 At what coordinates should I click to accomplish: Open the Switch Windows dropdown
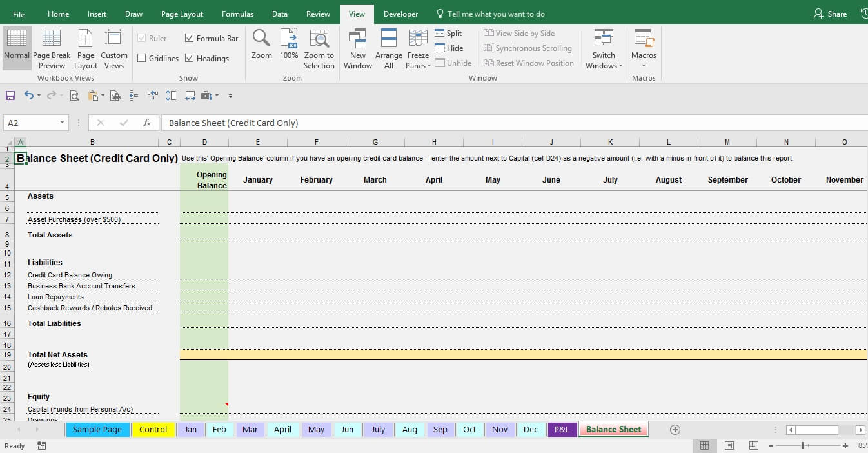pos(604,49)
